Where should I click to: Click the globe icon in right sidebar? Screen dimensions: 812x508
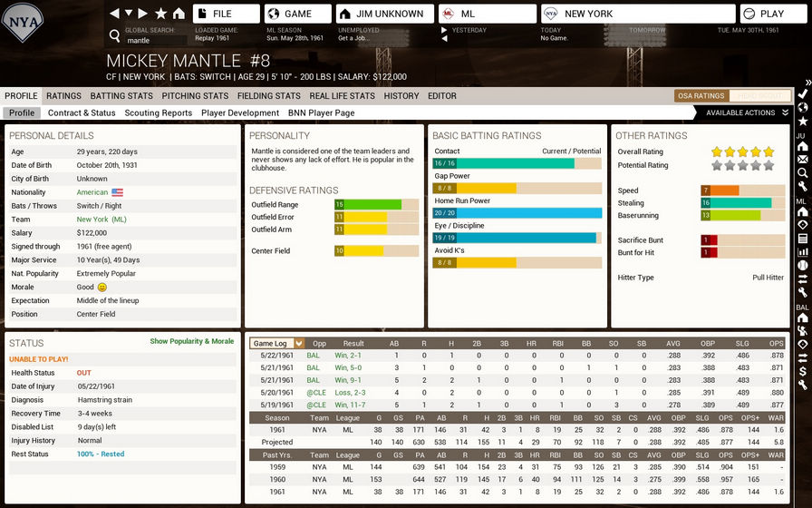pos(802,107)
